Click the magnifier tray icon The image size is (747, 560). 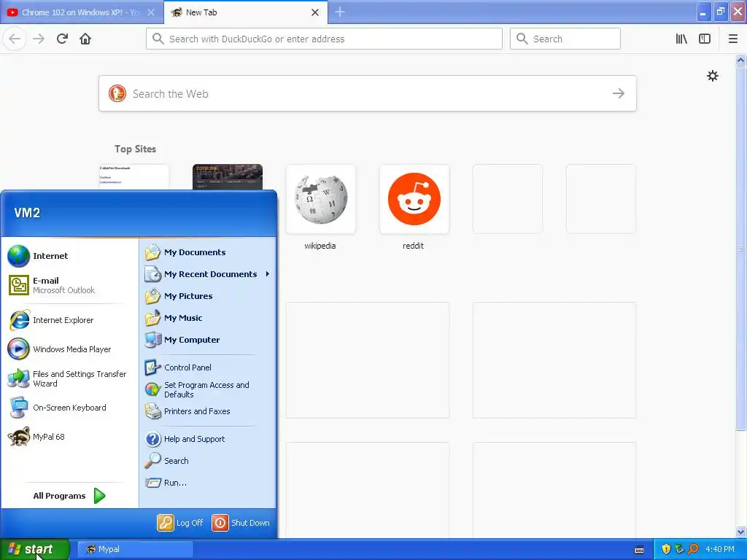pos(694,549)
